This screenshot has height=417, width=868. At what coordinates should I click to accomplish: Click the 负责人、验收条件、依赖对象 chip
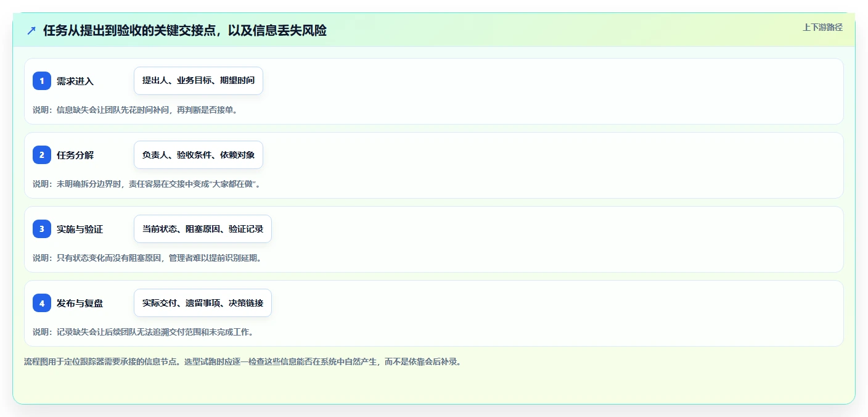click(x=199, y=155)
